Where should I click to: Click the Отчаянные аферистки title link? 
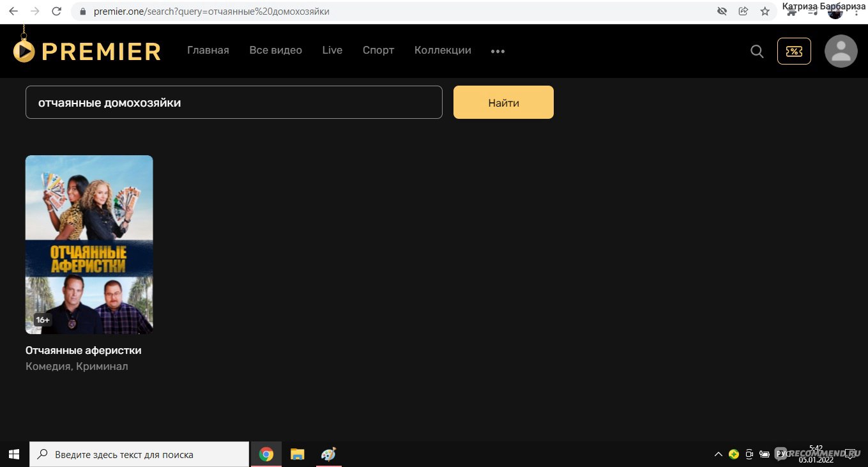tap(84, 350)
